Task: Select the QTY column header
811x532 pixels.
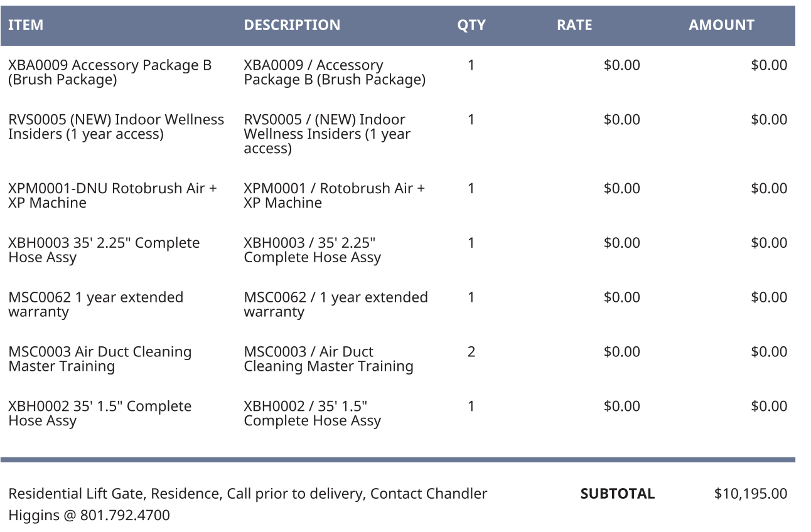Action: 471,25
